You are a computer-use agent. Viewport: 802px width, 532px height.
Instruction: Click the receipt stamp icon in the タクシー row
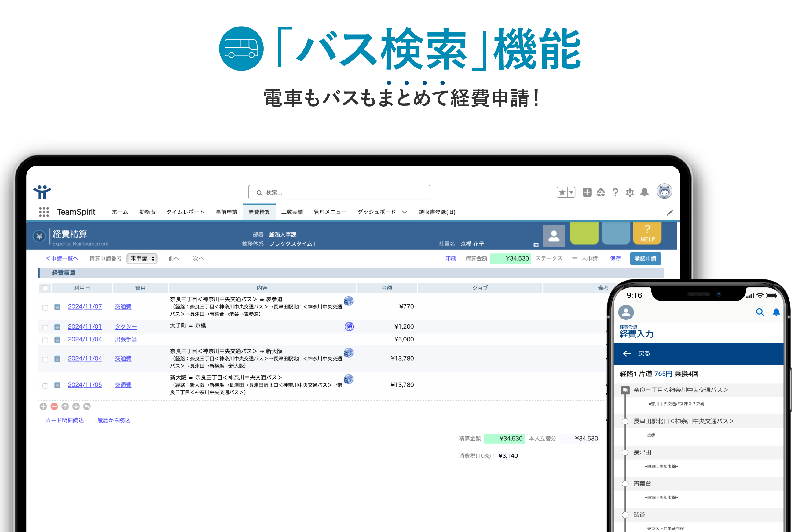click(349, 326)
